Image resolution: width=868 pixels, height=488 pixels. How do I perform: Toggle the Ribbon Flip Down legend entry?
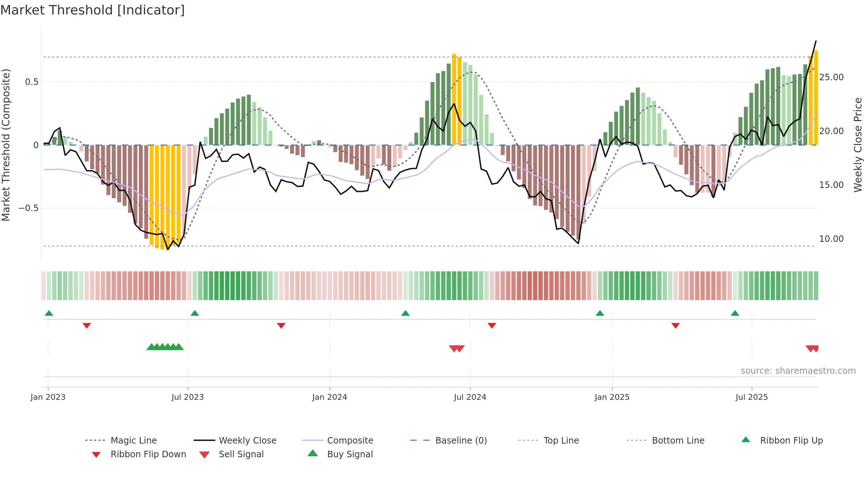pyautogui.click(x=139, y=454)
